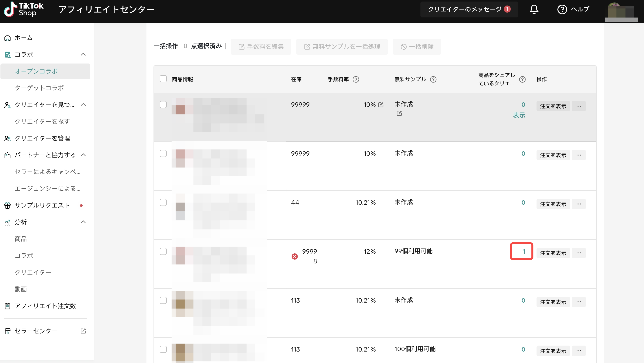Open コラボ under 分析
Viewport: 644px width, 363px height.
24,256
